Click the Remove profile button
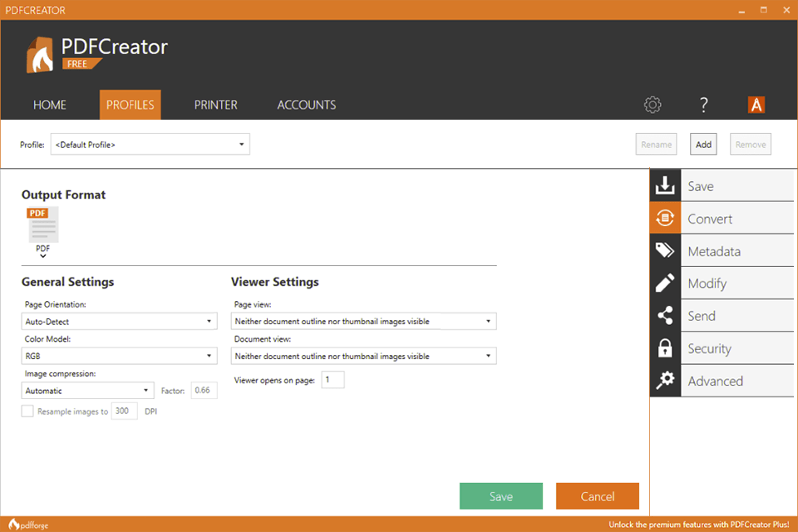 click(x=750, y=145)
